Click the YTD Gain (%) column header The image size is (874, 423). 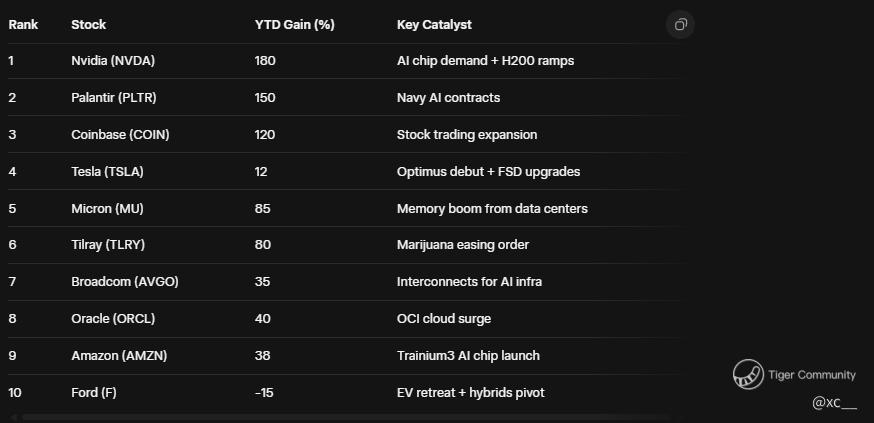coord(294,24)
